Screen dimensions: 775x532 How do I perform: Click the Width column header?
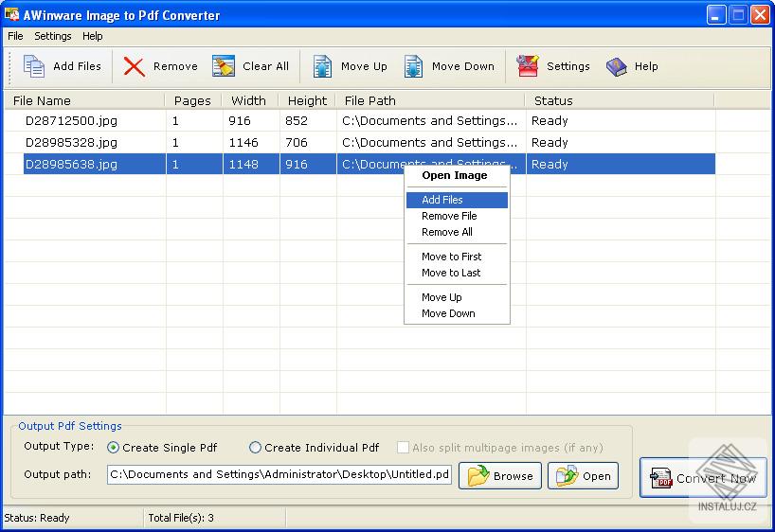pyautogui.click(x=250, y=100)
